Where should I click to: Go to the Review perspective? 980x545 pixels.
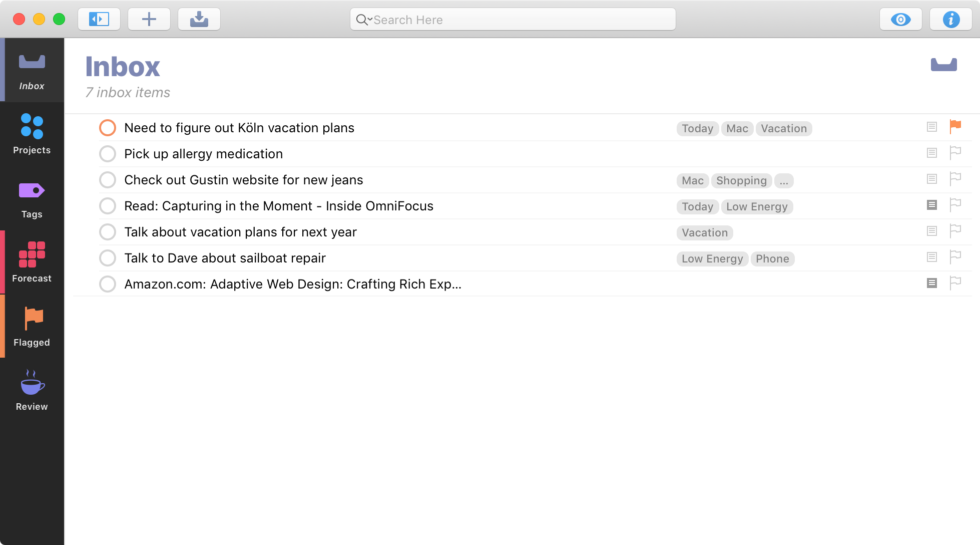[x=32, y=390]
